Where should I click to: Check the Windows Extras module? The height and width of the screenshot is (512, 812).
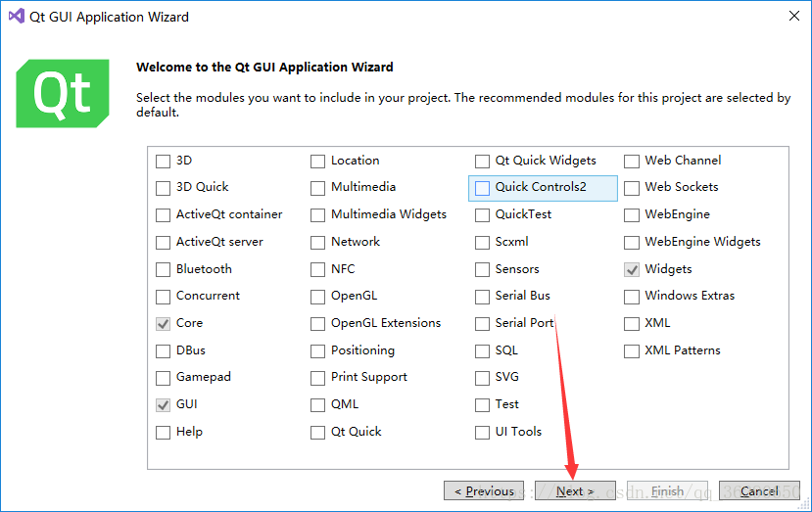pos(631,297)
